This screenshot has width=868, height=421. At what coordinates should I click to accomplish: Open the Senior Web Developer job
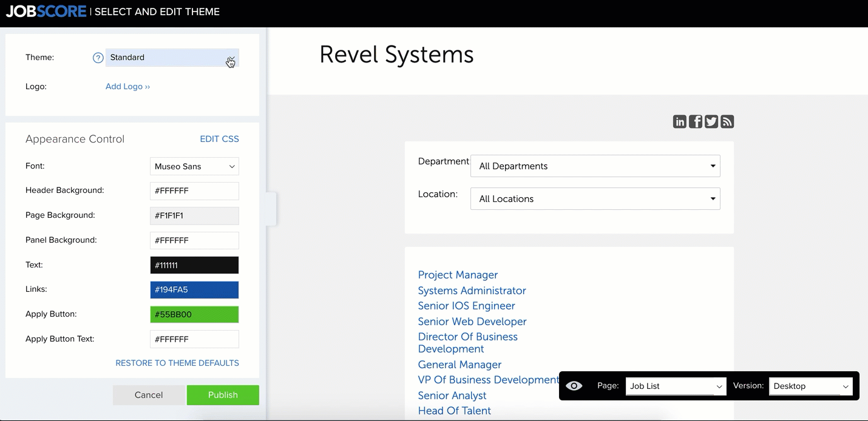pyautogui.click(x=472, y=322)
